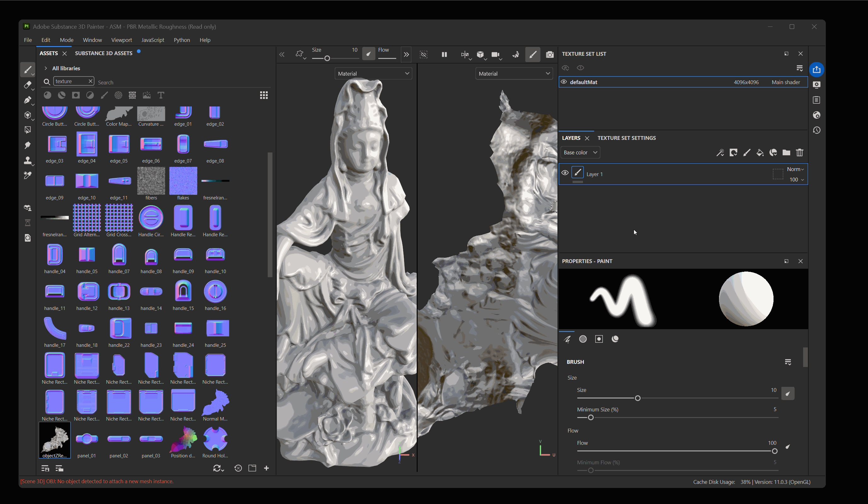Delete layer with trash icon
Image resolution: width=868 pixels, height=504 pixels.
(799, 152)
